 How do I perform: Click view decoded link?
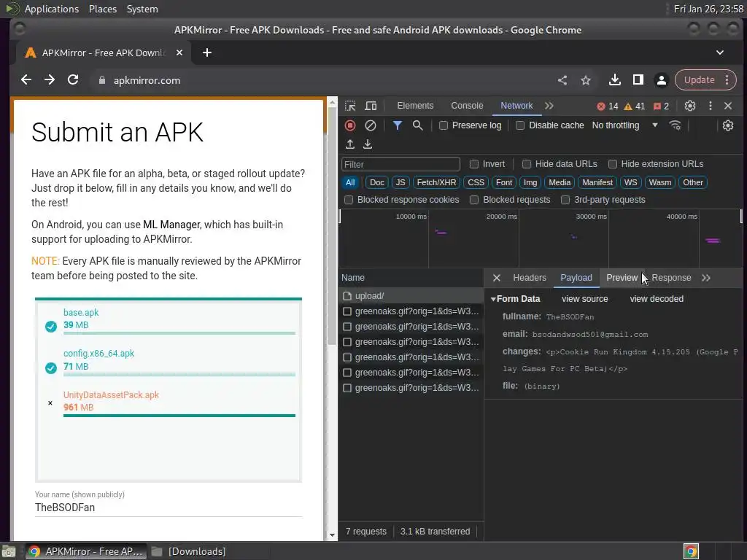click(x=657, y=299)
